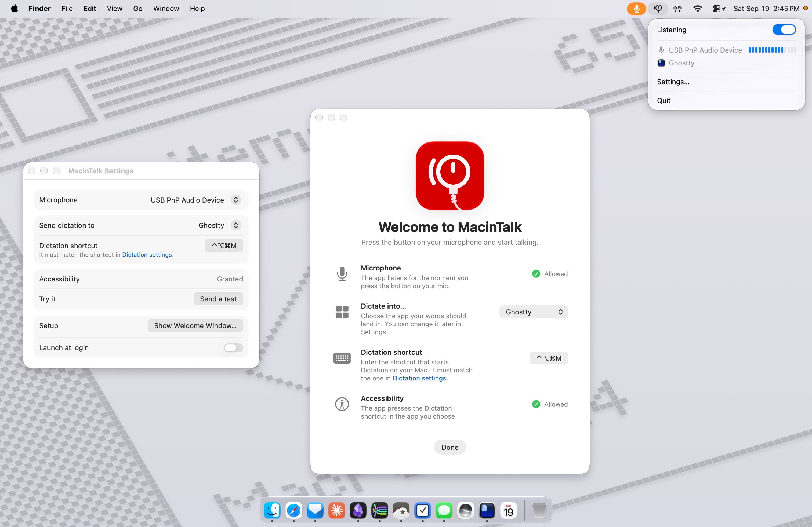Click the 'Try it' label in Settings
The width and height of the screenshot is (812, 527).
[47, 299]
